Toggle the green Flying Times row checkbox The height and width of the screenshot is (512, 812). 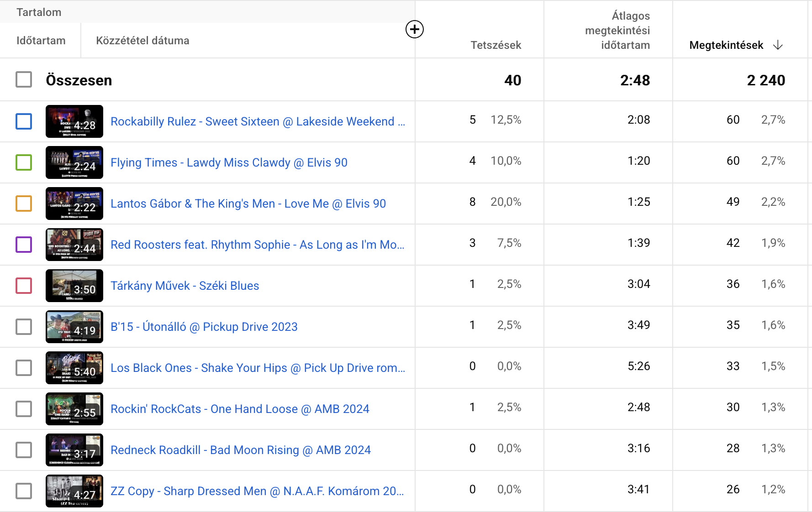[x=24, y=162]
